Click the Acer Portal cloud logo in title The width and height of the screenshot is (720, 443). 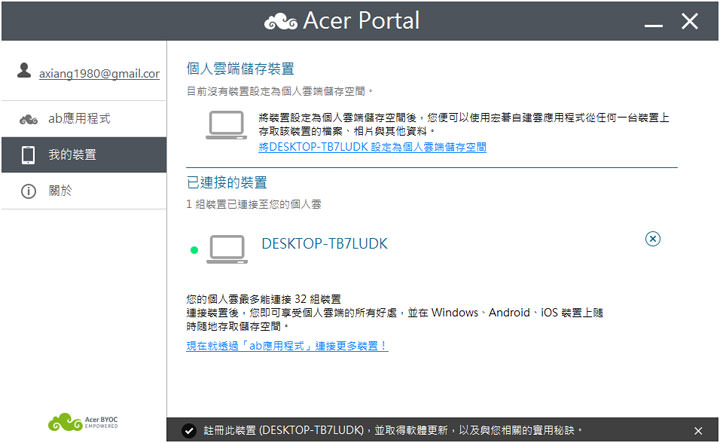click(x=281, y=21)
